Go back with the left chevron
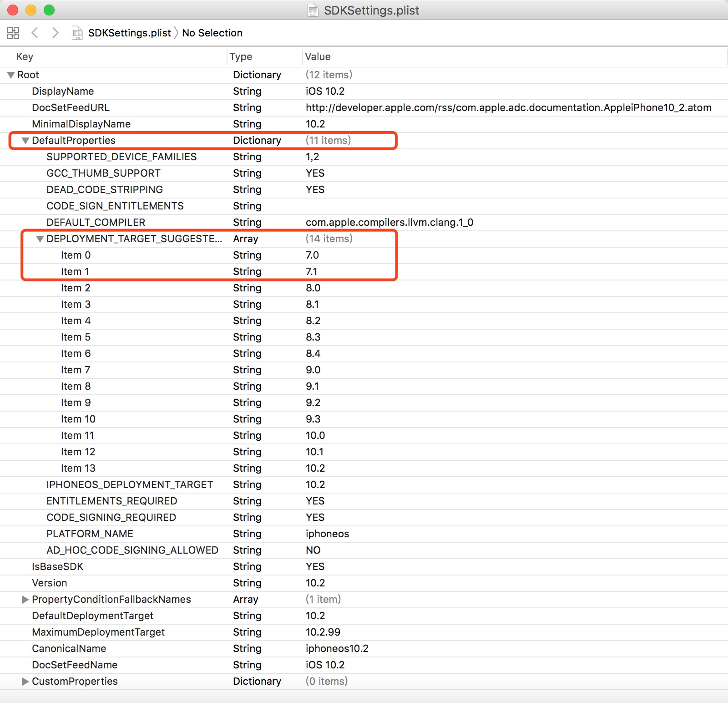This screenshot has width=728, height=703. pyautogui.click(x=35, y=33)
